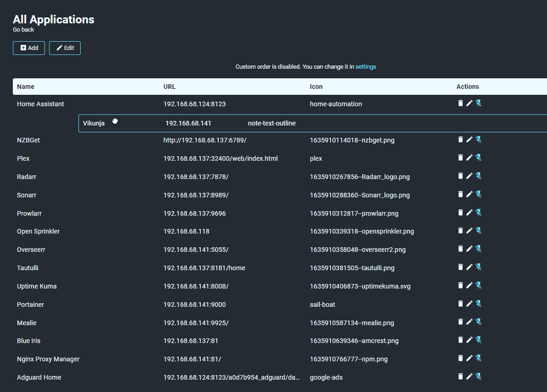Screen dimensions: 547x392
Task: Click the google-ads icon name
Action: pos(326,378)
